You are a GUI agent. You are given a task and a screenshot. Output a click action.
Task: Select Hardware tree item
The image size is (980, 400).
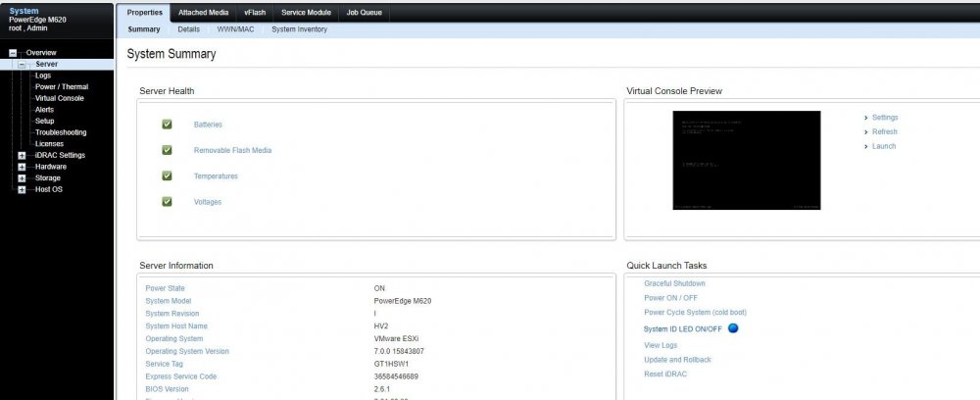click(51, 167)
